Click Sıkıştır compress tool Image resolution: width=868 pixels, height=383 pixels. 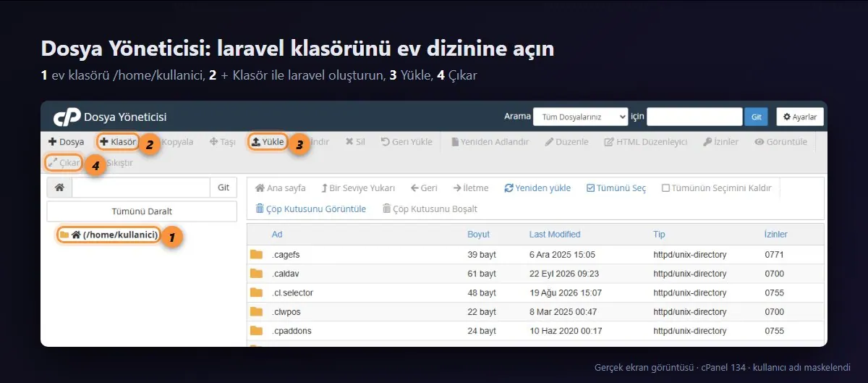coord(119,163)
